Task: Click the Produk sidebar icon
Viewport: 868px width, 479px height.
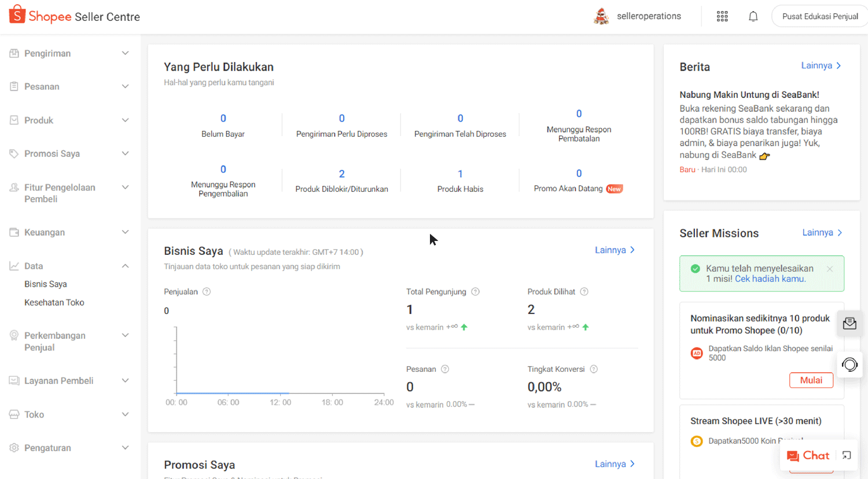Action: (14, 120)
